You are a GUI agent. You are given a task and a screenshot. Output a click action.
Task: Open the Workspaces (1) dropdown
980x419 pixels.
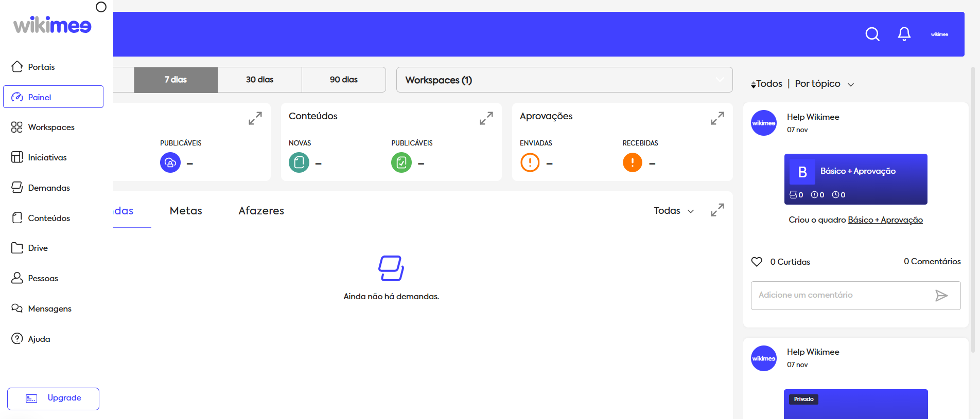point(564,80)
